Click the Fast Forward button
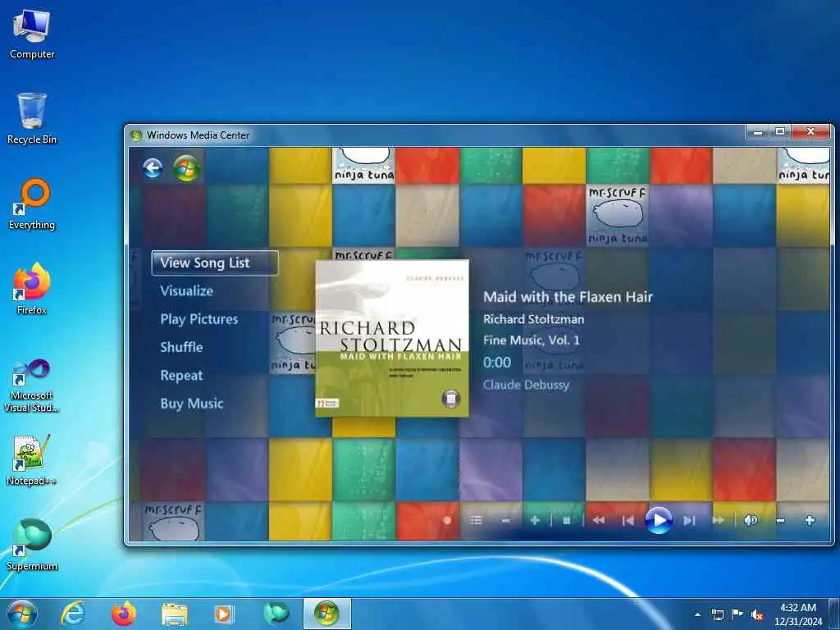 tap(719, 520)
